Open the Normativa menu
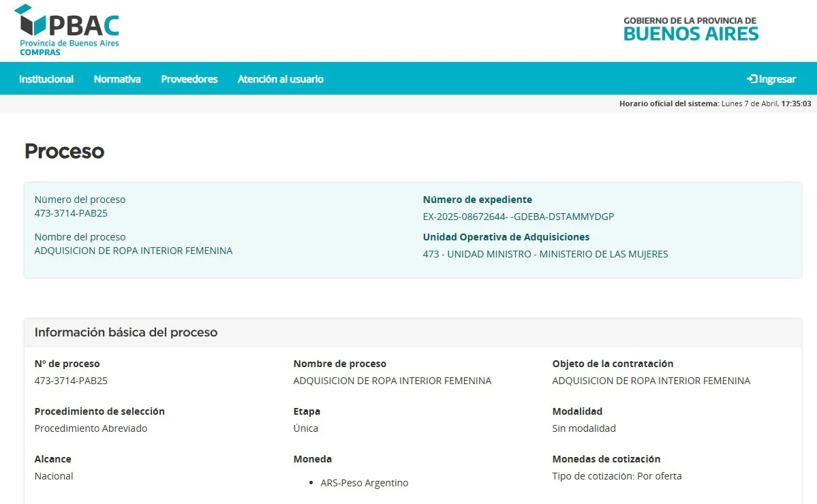The image size is (817, 504). tap(117, 78)
